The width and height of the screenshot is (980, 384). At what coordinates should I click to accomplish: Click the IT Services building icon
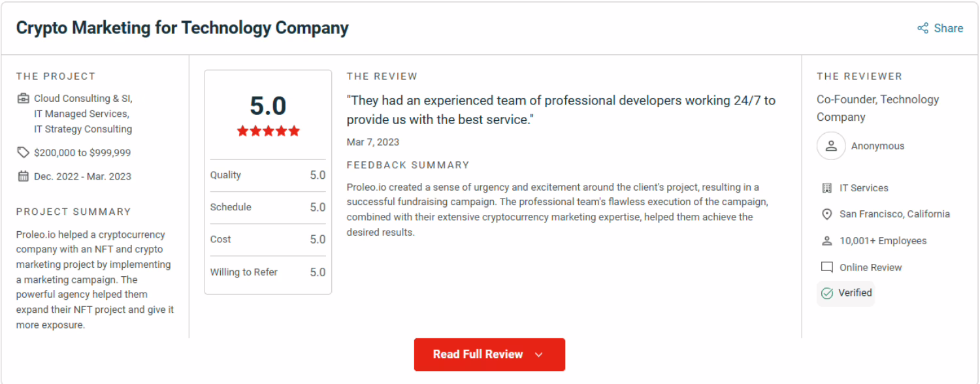coord(826,188)
